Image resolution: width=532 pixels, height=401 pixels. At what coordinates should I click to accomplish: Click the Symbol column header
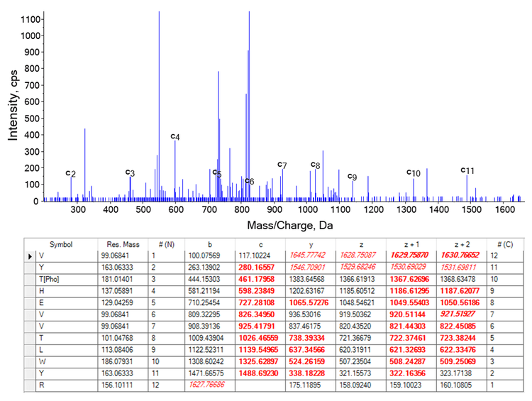tap(60, 243)
